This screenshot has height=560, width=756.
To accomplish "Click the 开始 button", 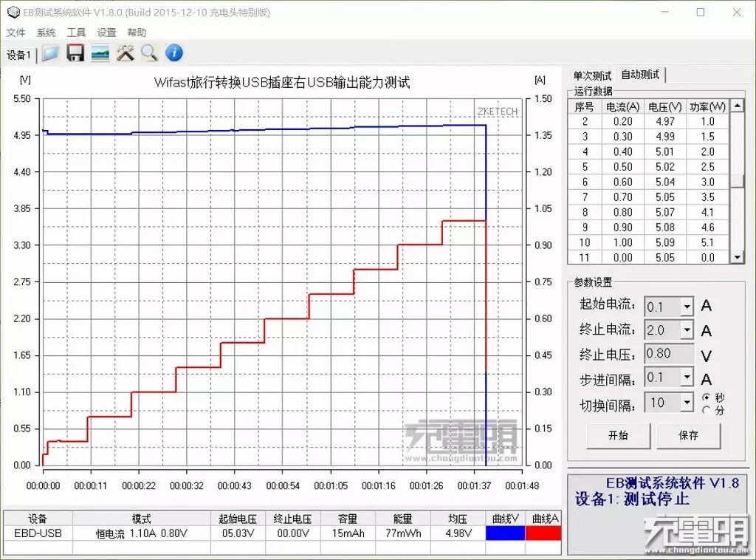I will click(x=618, y=436).
